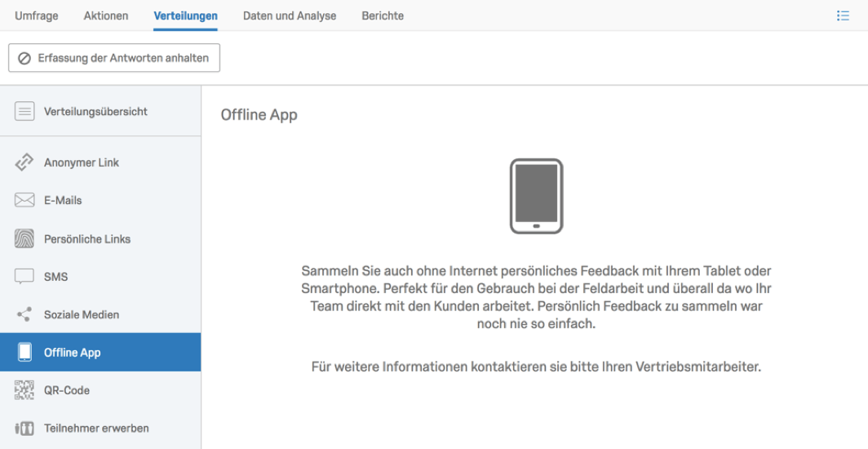Click the E-Mails envelope icon
The height and width of the screenshot is (449, 868).
[x=24, y=200]
